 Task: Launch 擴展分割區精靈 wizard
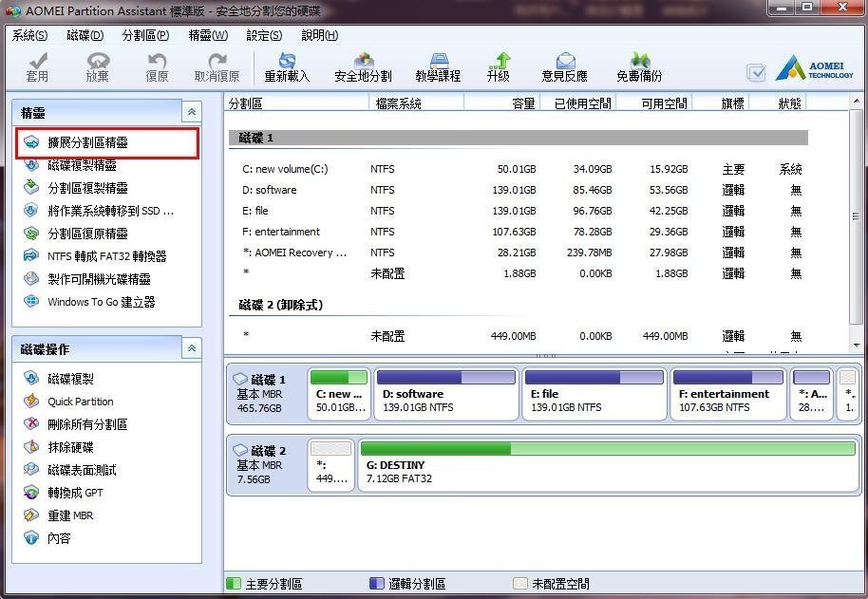pos(107,142)
